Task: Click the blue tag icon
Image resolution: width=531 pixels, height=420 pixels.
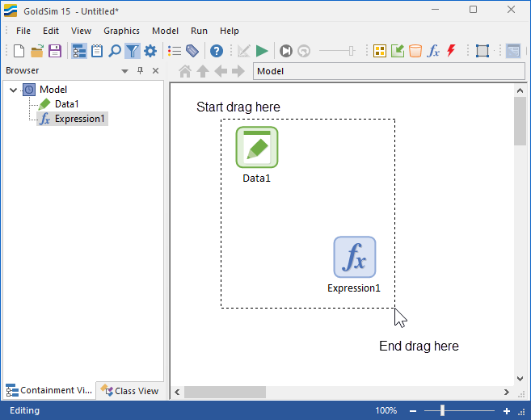Action: [x=192, y=51]
